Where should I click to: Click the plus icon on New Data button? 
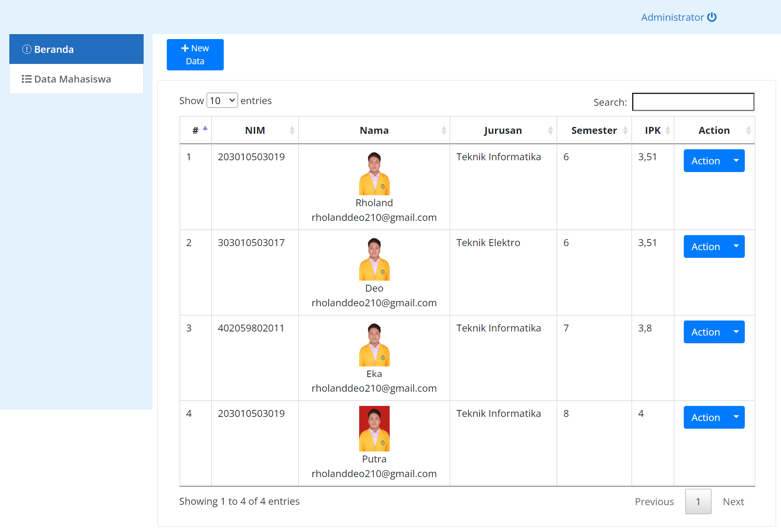point(185,48)
